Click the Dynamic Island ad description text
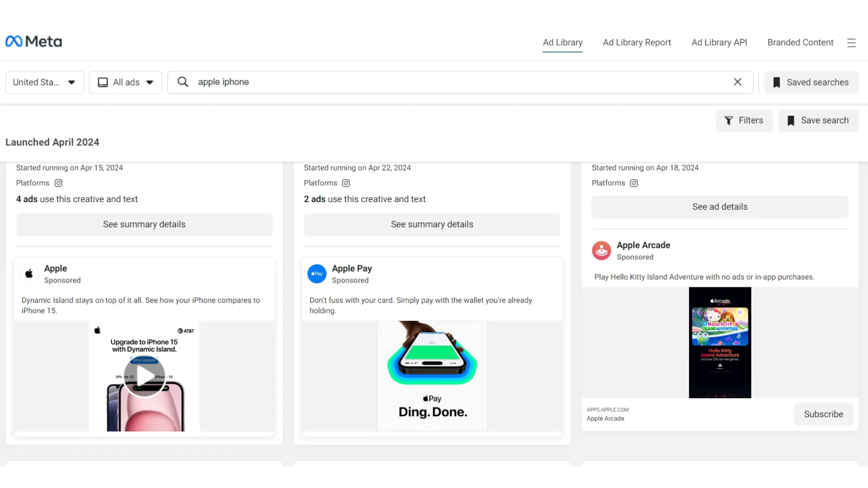This screenshot has width=868, height=488. point(141,305)
